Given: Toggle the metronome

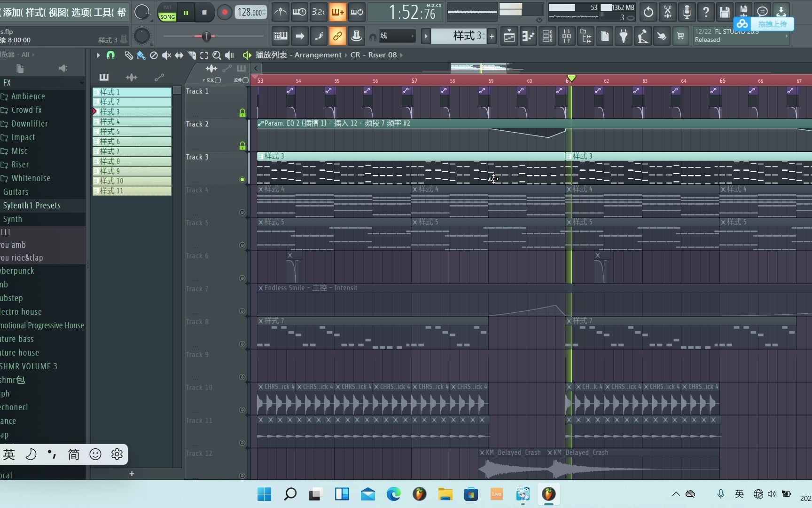Looking at the screenshot, I should [281, 12].
